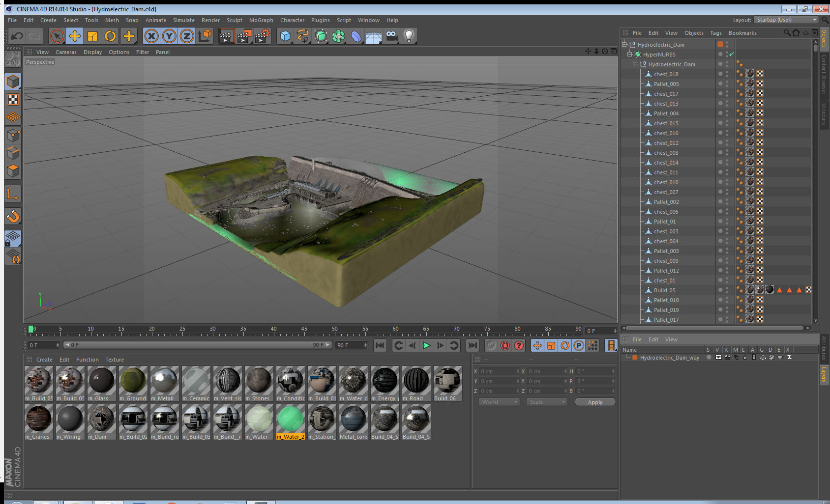Click Function in material manager
Screen dimensions: 830x504
pyautogui.click(x=88, y=360)
